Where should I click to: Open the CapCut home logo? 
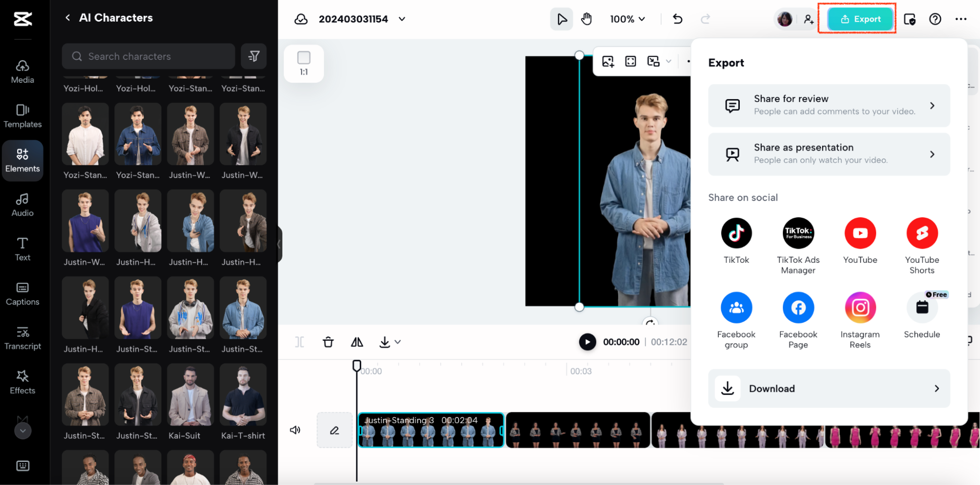[x=23, y=19]
